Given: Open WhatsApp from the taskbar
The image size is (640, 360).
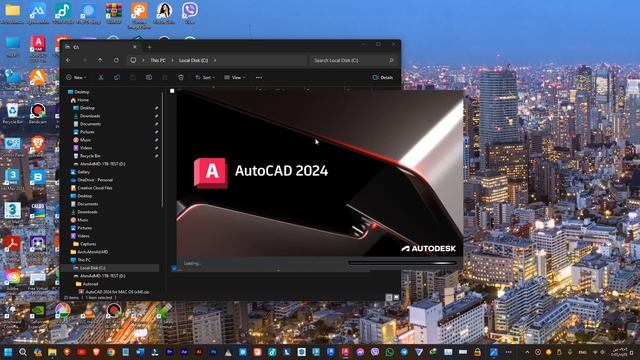Looking at the screenshot, I should tap(389, 352).
